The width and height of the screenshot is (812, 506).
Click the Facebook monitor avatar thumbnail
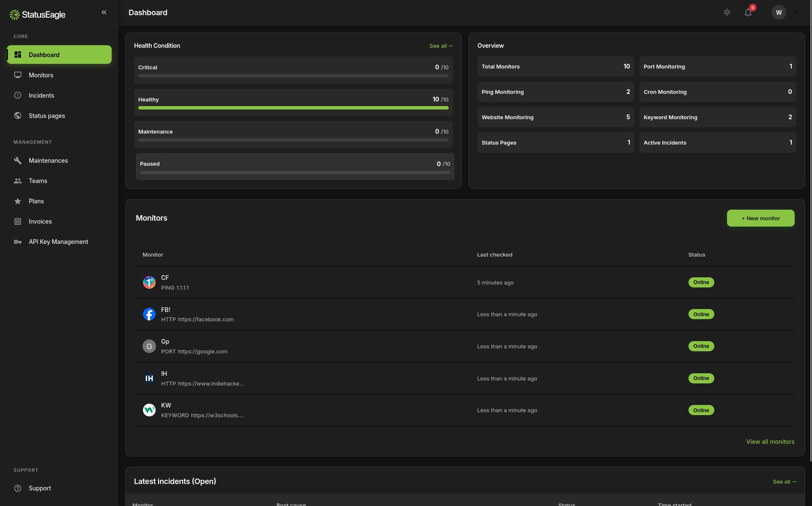pos(149,314)
